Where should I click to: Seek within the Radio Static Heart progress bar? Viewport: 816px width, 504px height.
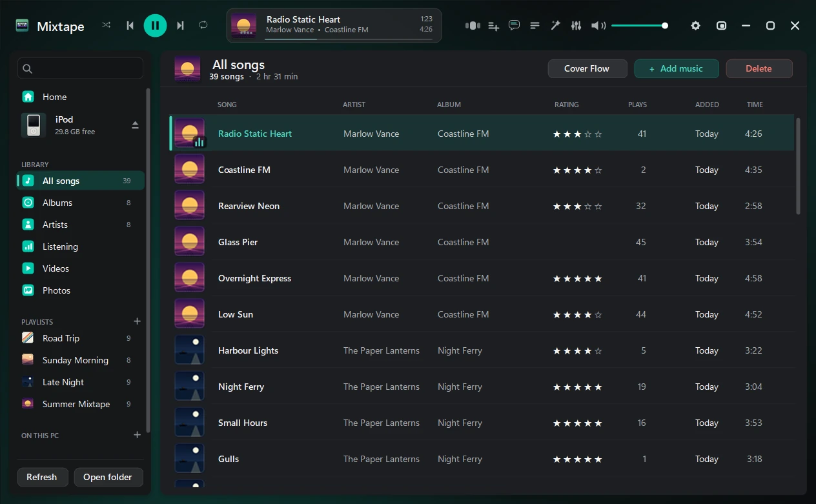pyautogui.click(x=349, y=39)
